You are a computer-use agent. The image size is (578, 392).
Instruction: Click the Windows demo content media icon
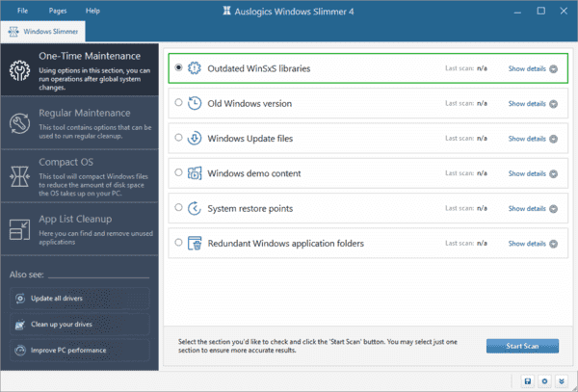(195, 173)
